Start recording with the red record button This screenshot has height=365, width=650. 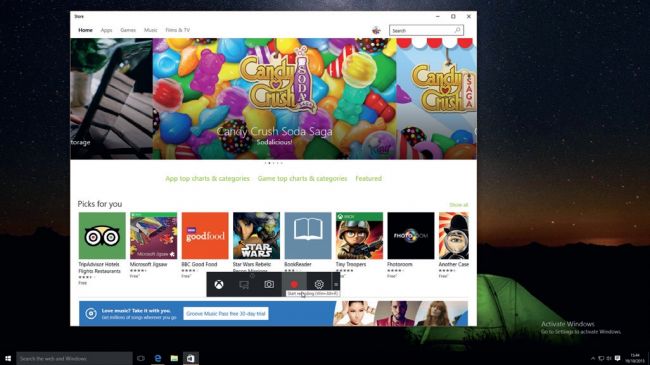[294, 284]
